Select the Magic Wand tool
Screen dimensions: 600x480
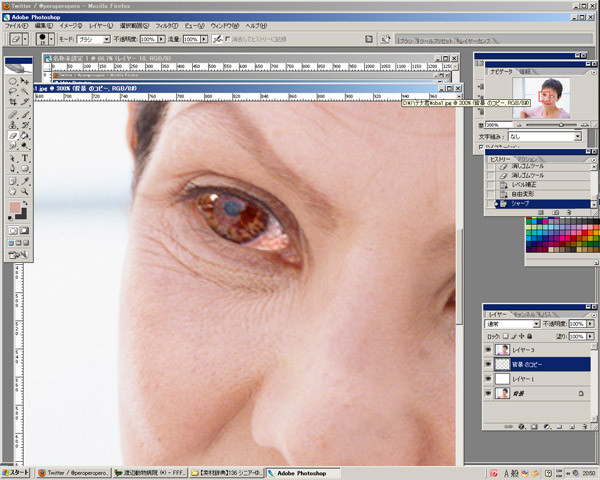coord(24,91)
